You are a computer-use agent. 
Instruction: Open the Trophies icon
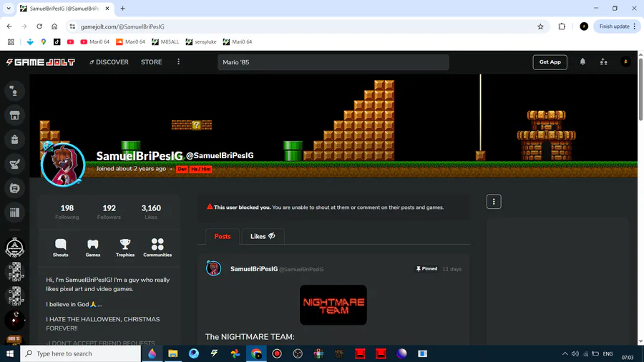[x=125, y=248]
